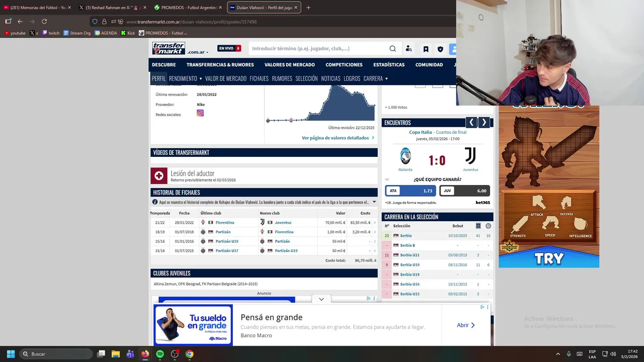Open the Competiciones menu

point(344,65)
